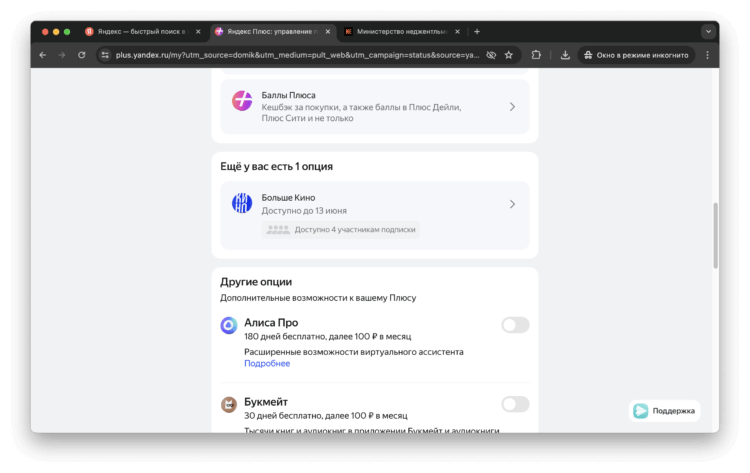Close the Министерство tab
Image resolution: width=750 pixels, height=473 pixels.
coord(457,32)
